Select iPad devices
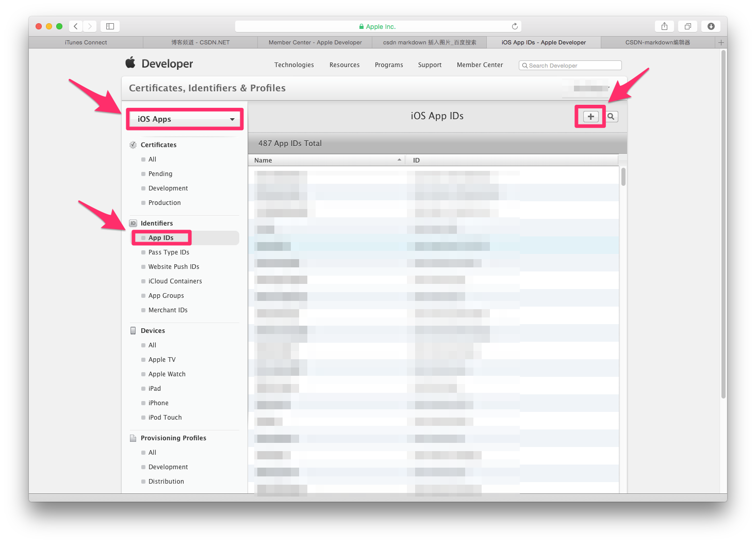The width and height of the screenshot is (756, 543). 154,389
